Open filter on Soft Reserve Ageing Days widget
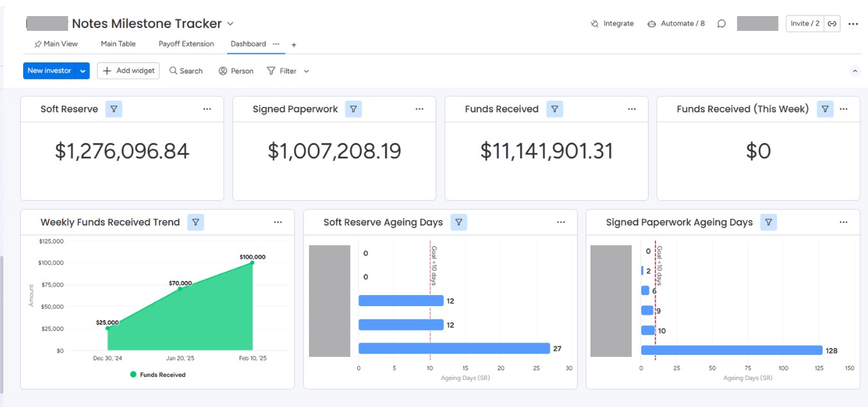This screenshot has width=868, height=407. pyautogui.click(x=459, y=222)
